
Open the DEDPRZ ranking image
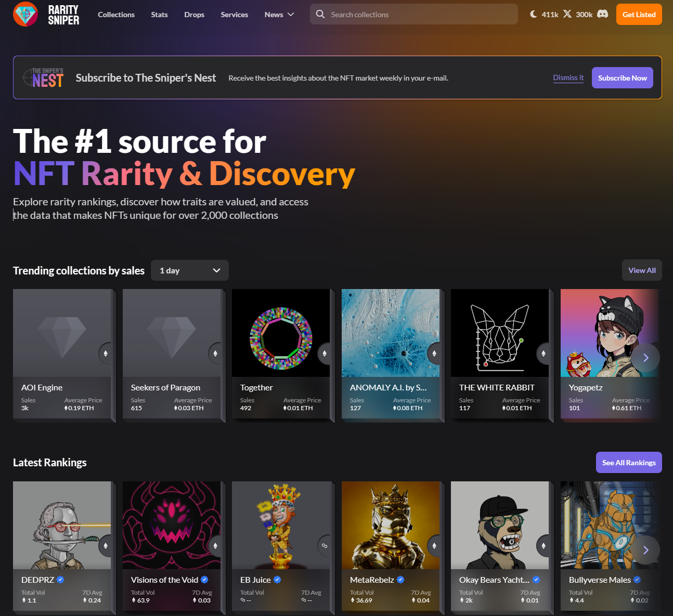click(x=62, y=526)
